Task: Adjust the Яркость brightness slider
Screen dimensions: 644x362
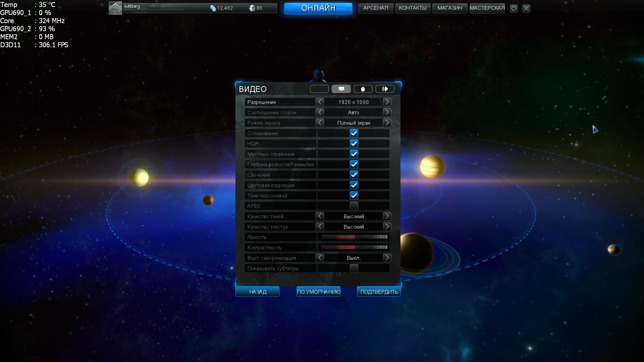Action: tap(354, 237)
